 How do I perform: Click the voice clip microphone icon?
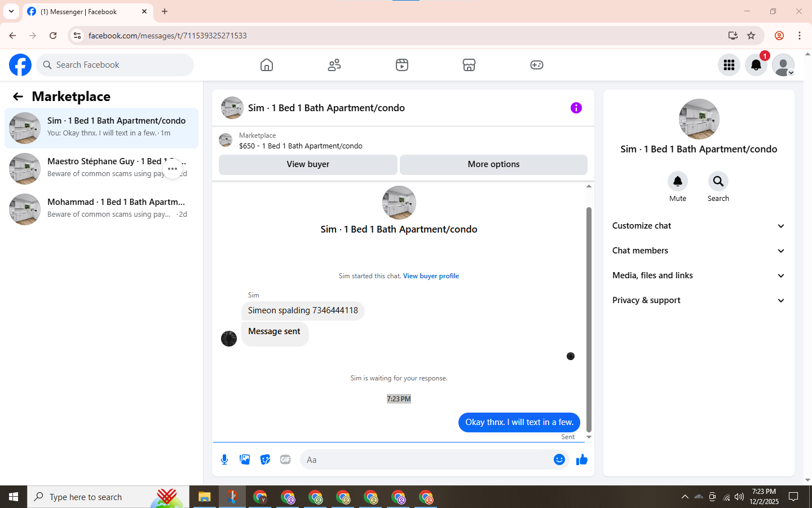224,459
